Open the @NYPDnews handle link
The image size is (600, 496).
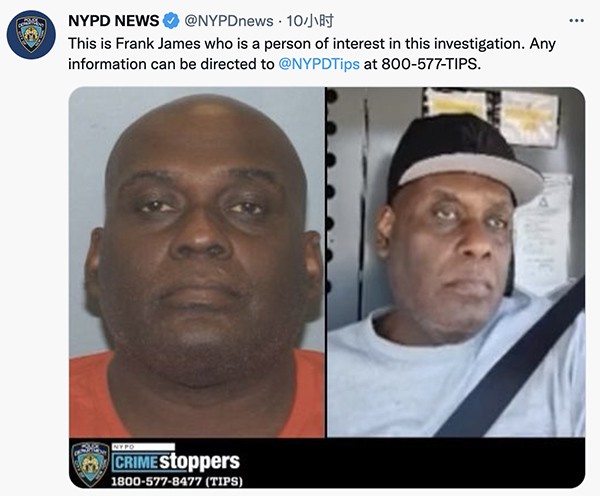tap(228, 21)
